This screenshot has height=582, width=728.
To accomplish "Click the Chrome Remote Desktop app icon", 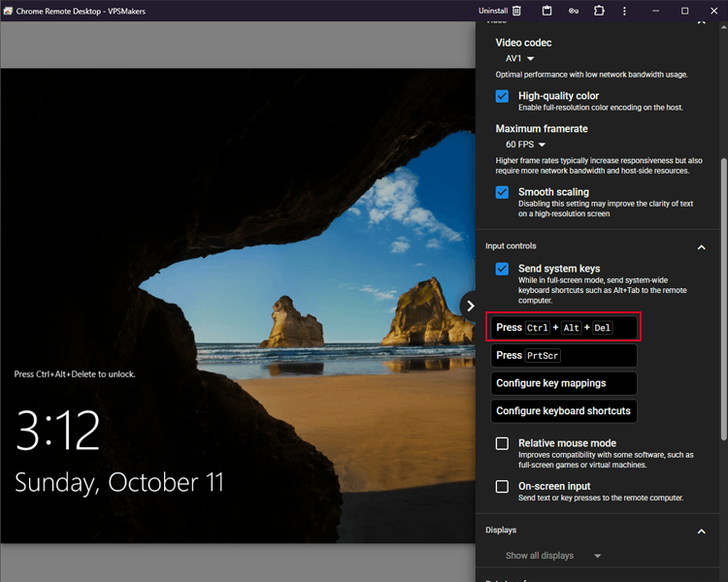I will [8, 11].
